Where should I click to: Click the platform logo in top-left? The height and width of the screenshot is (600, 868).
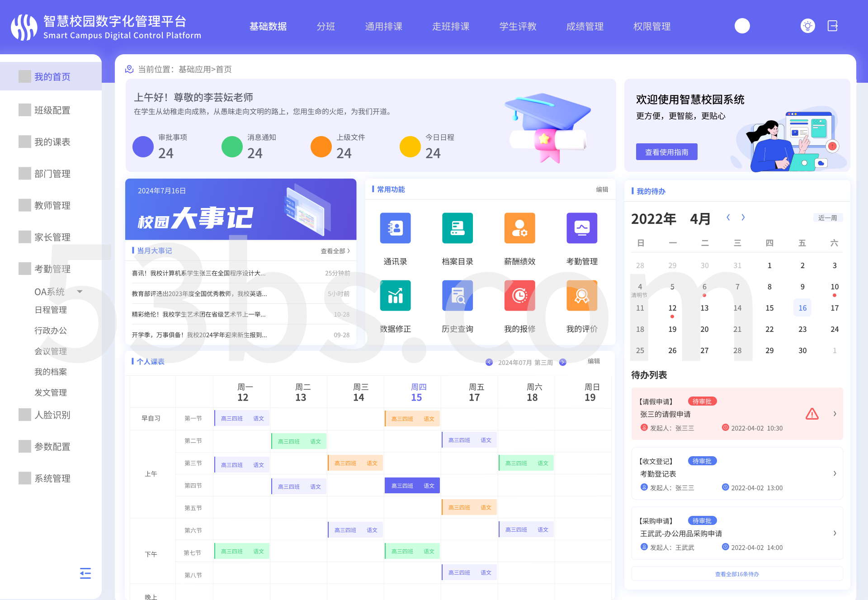pyautogui.click(x=24, y=27)
